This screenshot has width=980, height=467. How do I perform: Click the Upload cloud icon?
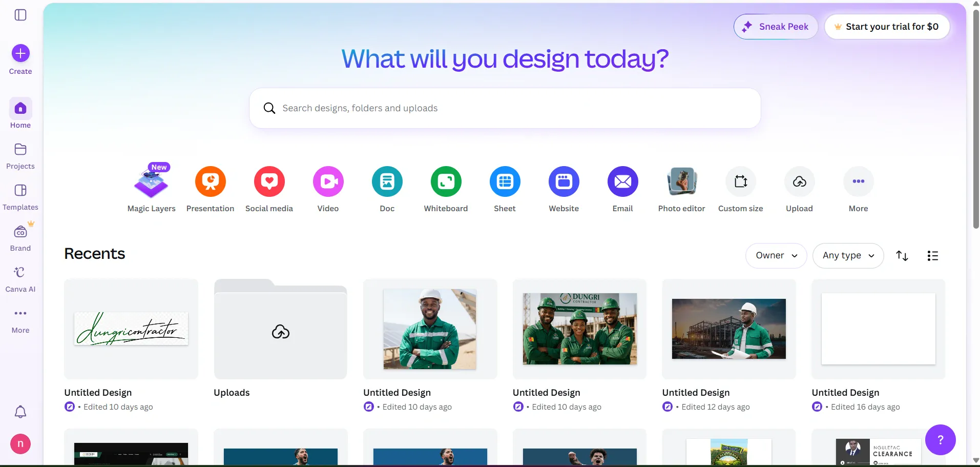click(800, 181)
